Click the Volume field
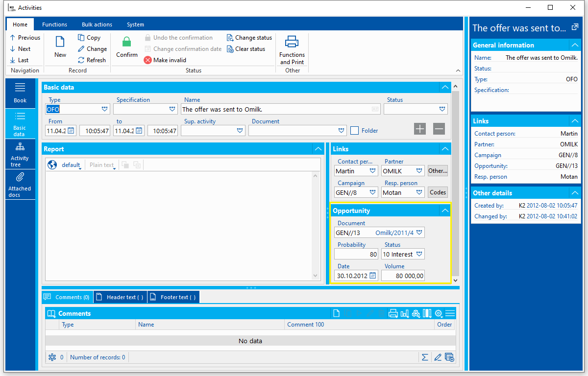 point(403,276)
